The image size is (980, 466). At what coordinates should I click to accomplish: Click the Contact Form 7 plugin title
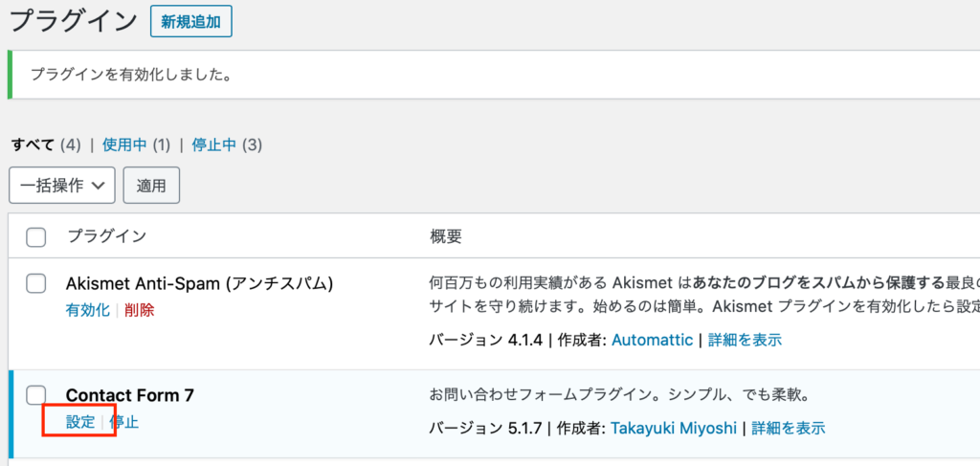point(130,395)
